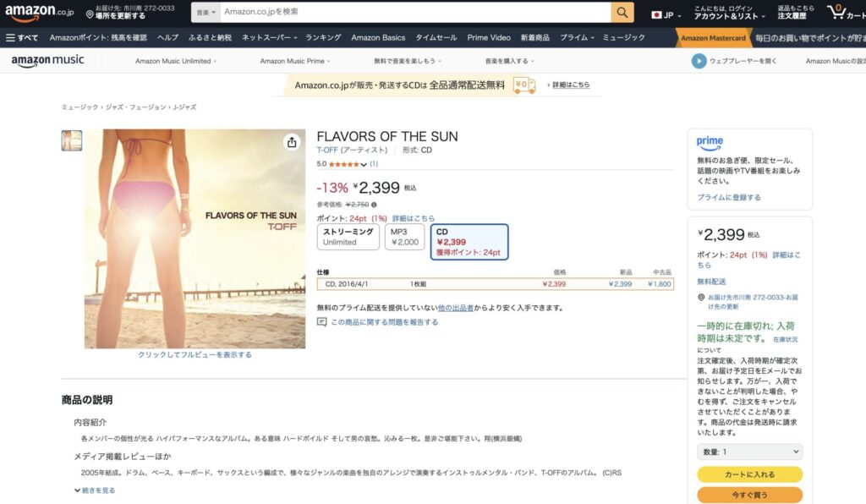Viewport: 866px width, 504px height.
Task: Select the MP3 ¥2,000 format option
Action: [404, 237]
